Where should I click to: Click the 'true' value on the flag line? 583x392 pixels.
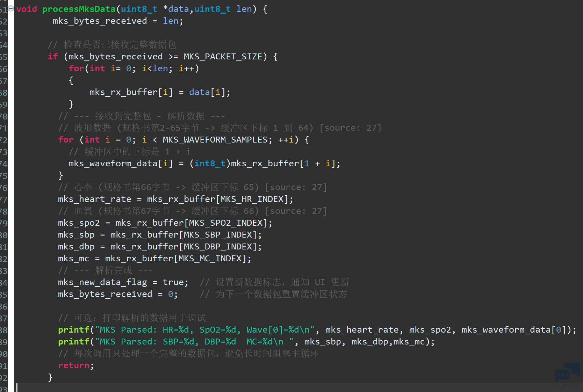click(x=173, y=282)
